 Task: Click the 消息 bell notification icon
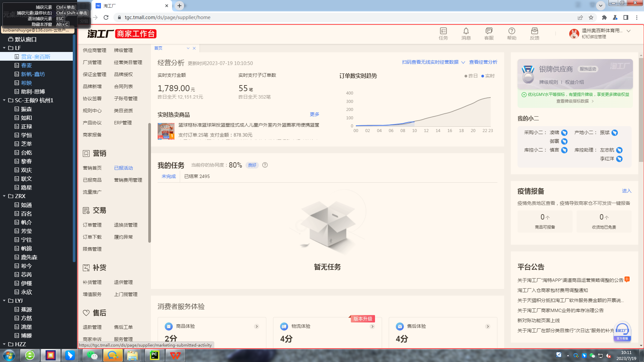click(x=466, y=31)
